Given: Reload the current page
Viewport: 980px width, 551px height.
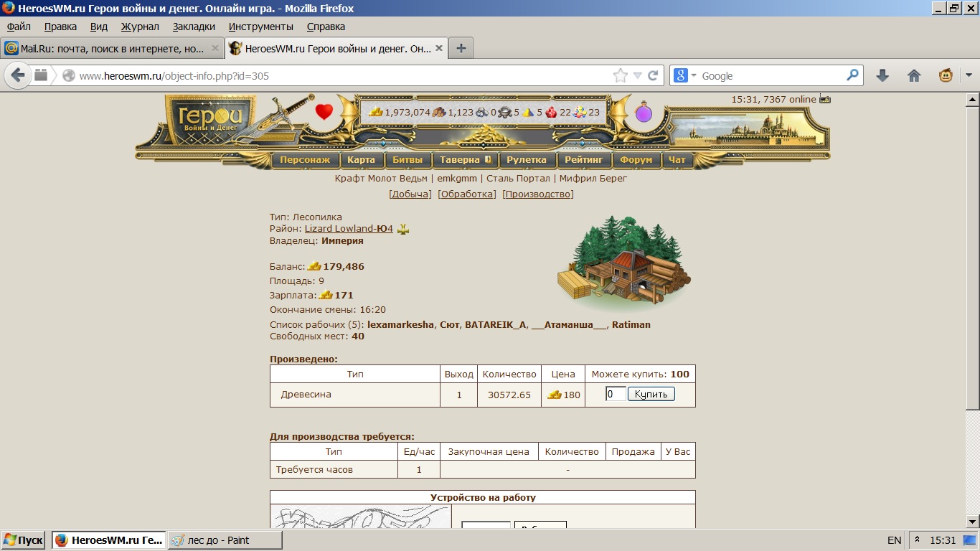Looking at the screenshot, I should click(x=653, y=75).
